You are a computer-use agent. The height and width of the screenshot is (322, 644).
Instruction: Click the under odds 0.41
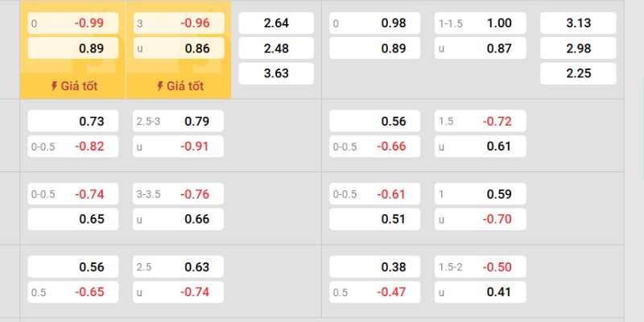(x=480, y=292)
